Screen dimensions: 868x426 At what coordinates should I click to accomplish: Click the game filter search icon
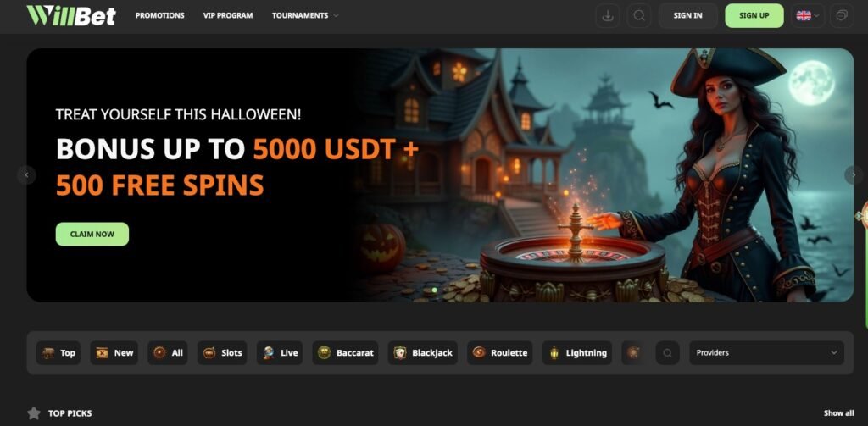tap(668, 353)
